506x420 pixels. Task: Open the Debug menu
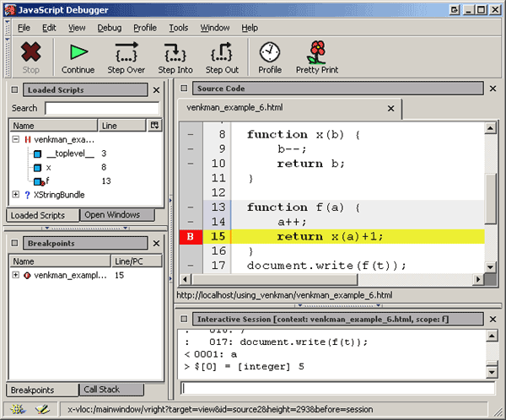tap(110, 28)
